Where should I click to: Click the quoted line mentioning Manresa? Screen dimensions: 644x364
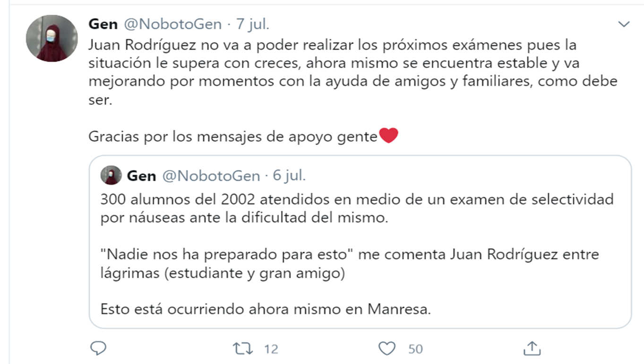point(266,310)
